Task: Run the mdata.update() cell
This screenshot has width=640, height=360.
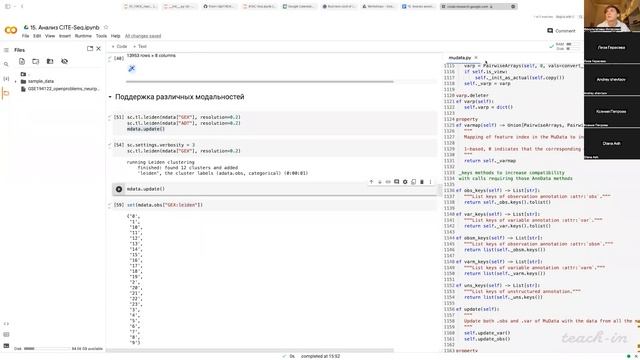Action: [119, 189]
